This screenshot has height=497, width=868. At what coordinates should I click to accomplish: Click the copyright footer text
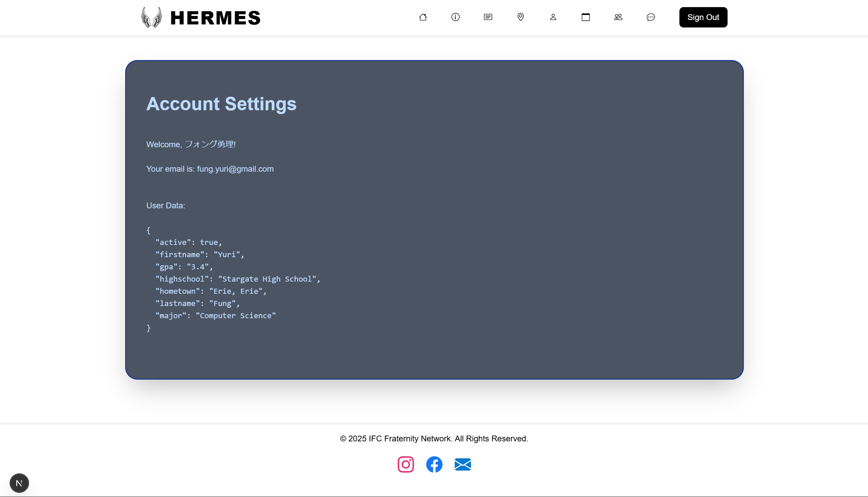tap(434, 438)
